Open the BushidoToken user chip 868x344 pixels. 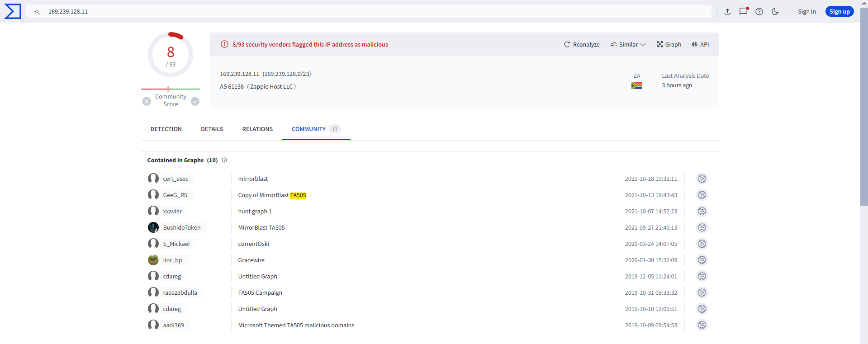pos(177,227)
